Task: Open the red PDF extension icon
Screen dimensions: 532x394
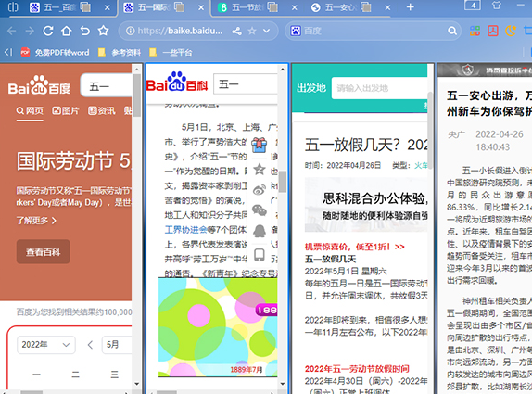Action: pyautogui.click(x=493, y=31)
